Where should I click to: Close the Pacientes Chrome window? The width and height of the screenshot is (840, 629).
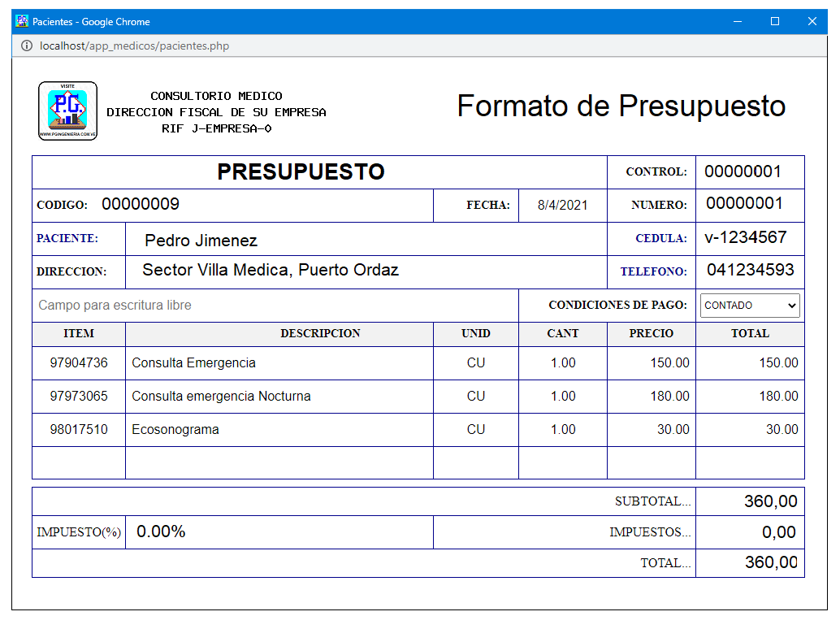click(x=812, y=21)
